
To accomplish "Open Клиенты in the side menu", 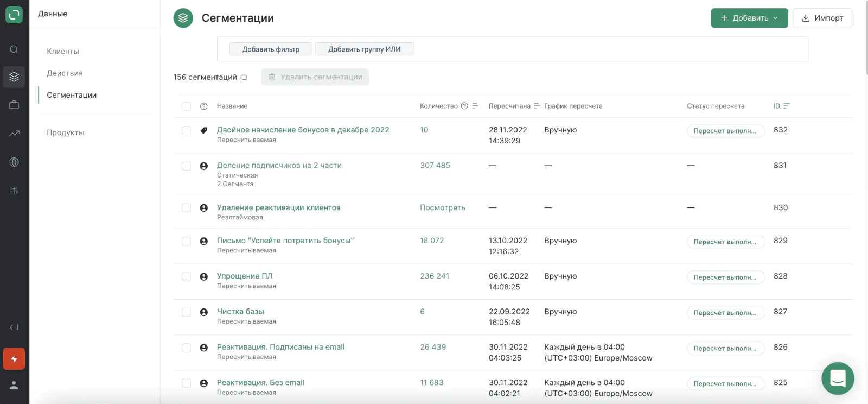I will 63,51.
